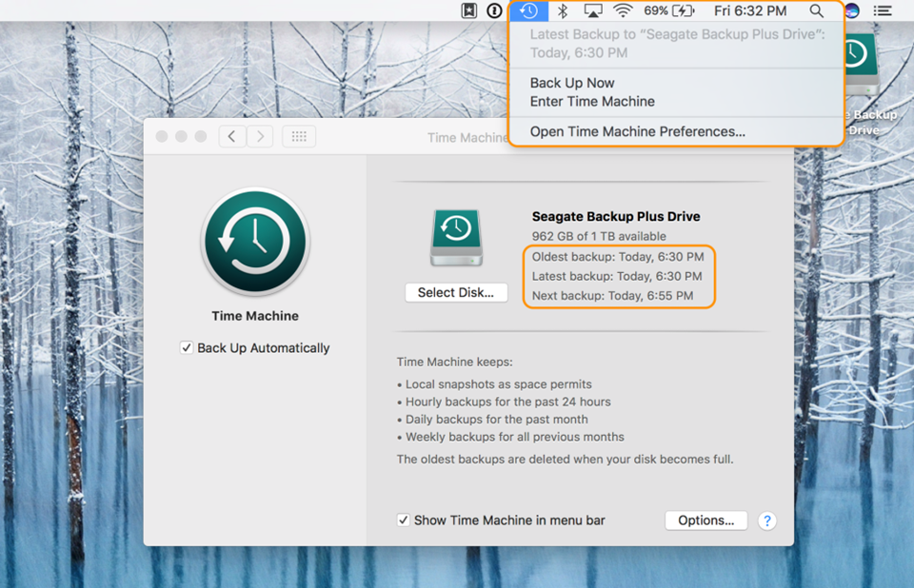The width and height of the screenshot is (914, 588).
Task: Click the Show All preferences grid icon
Action: coord(298,136)
